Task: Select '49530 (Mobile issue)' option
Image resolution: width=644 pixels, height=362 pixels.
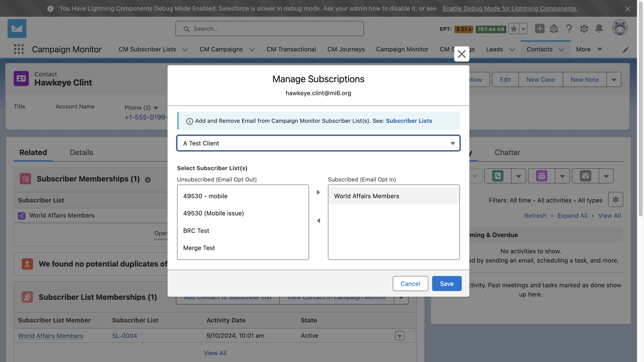Action: point(243,213)
